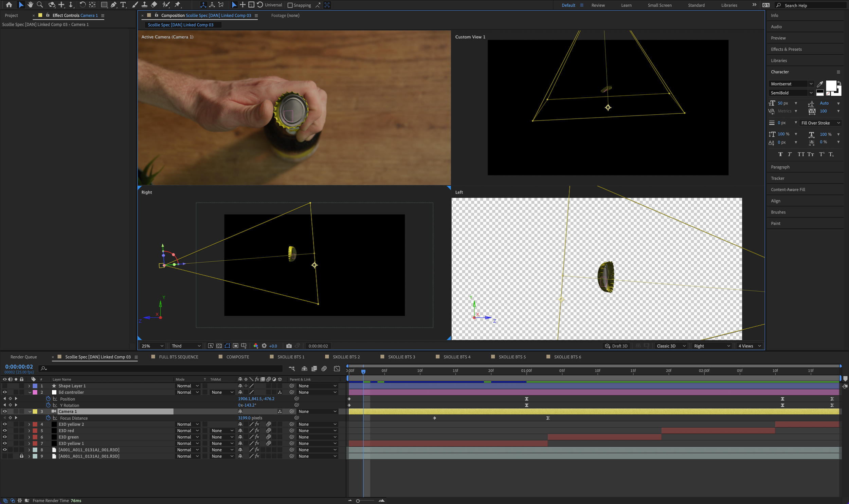
Task: Select the Clone Stamp tool
Action: (144, 5)
